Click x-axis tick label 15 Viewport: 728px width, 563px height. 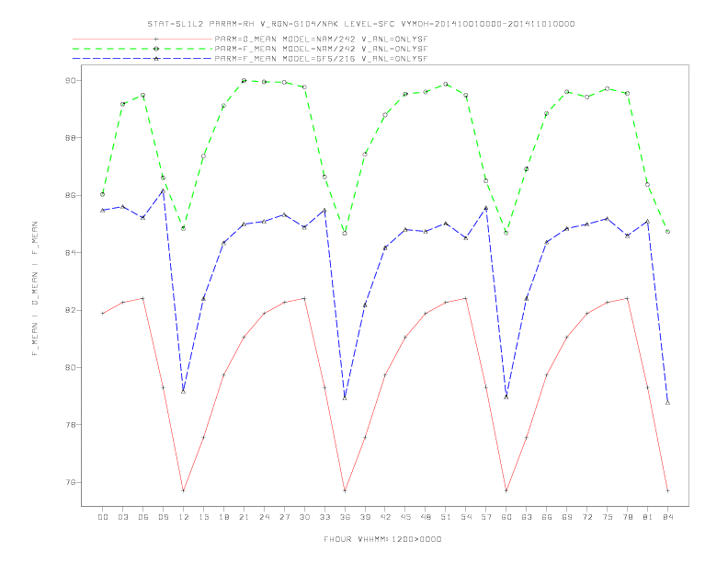[x=203, y=517]
